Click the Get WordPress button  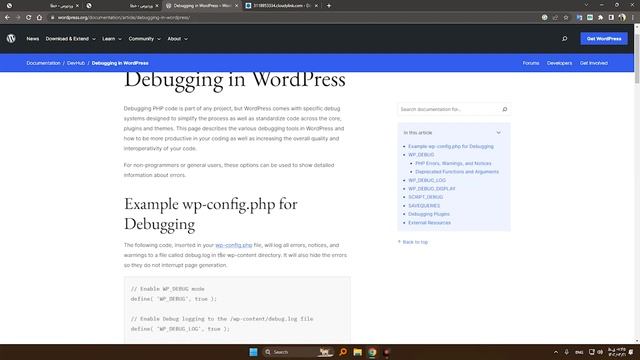pyautogui.click(x=604, y=39)
